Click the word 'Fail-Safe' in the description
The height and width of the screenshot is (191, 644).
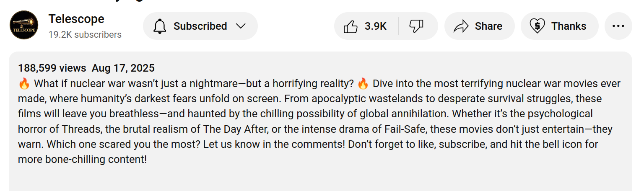(x=412, y=129)
